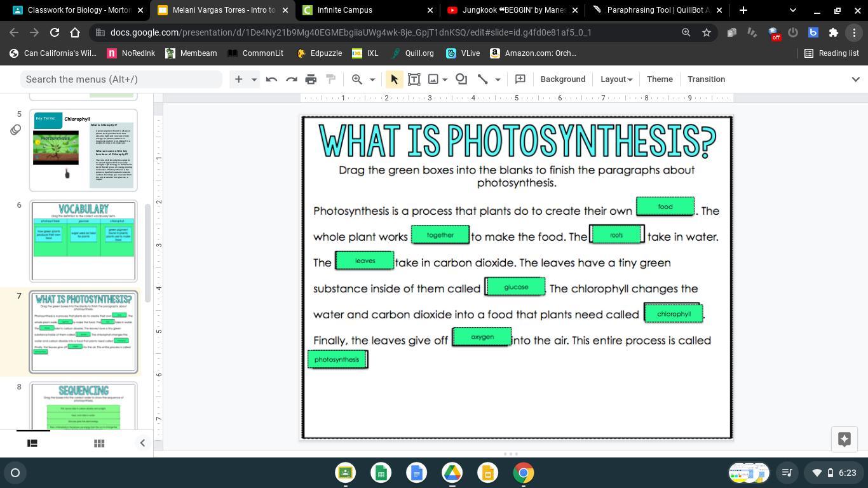Switch to grid view of slides
The width and height of the screenshot is (868, 488).
pos(99,444)
